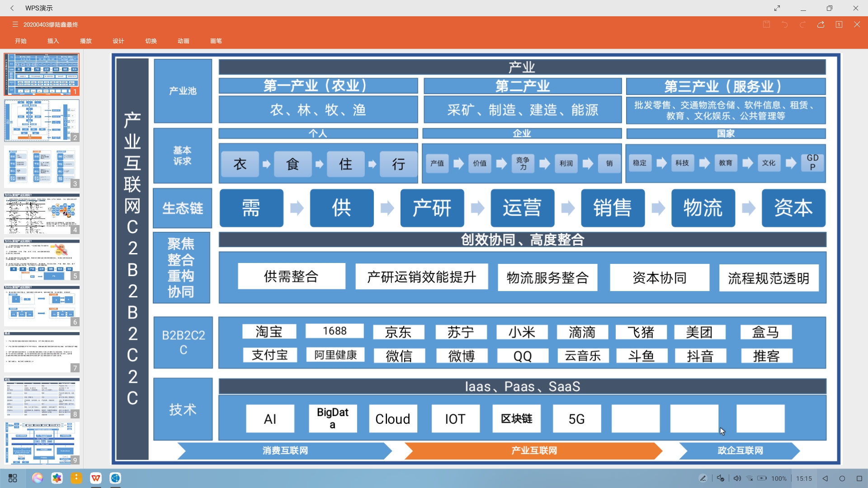Click the disconnected Wi-Fi icon in the system tray

[x=750, y=478]
